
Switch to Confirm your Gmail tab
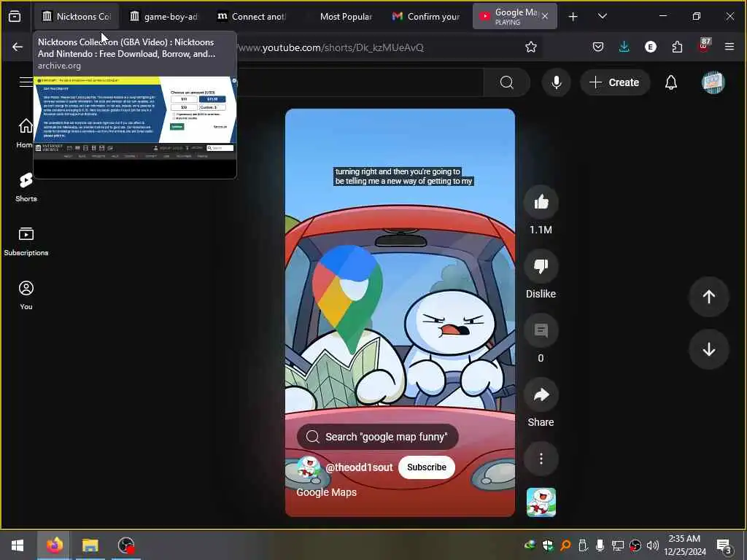point(427,16)
